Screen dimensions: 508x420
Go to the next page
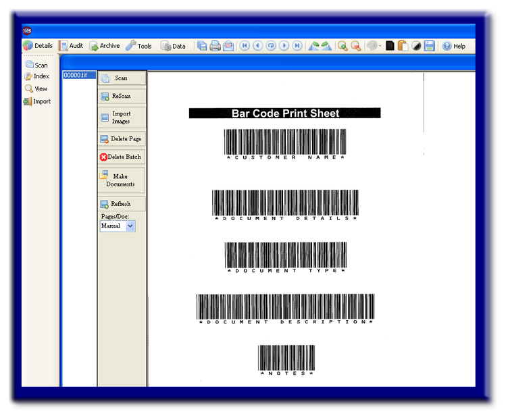(x=284, y=46)
